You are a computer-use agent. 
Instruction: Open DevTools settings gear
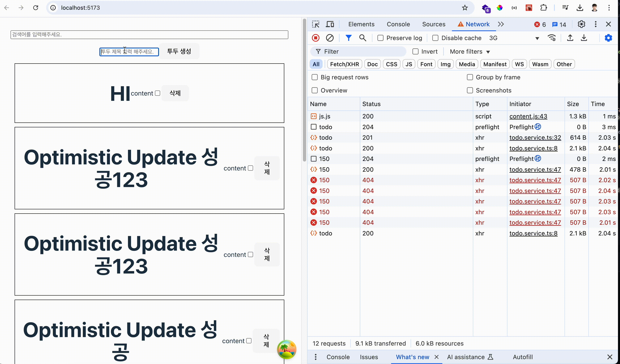pyautogui.click(x=581, y=24)
